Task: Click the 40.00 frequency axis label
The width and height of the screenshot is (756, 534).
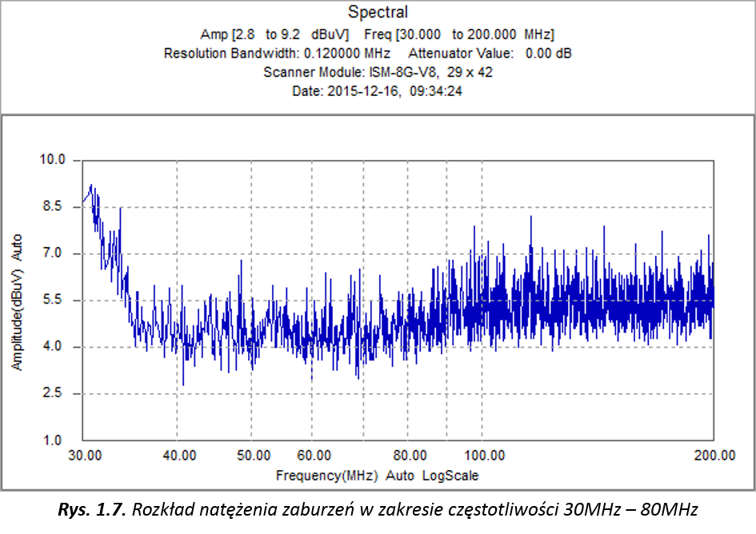Action: click(x=179, y=456)
